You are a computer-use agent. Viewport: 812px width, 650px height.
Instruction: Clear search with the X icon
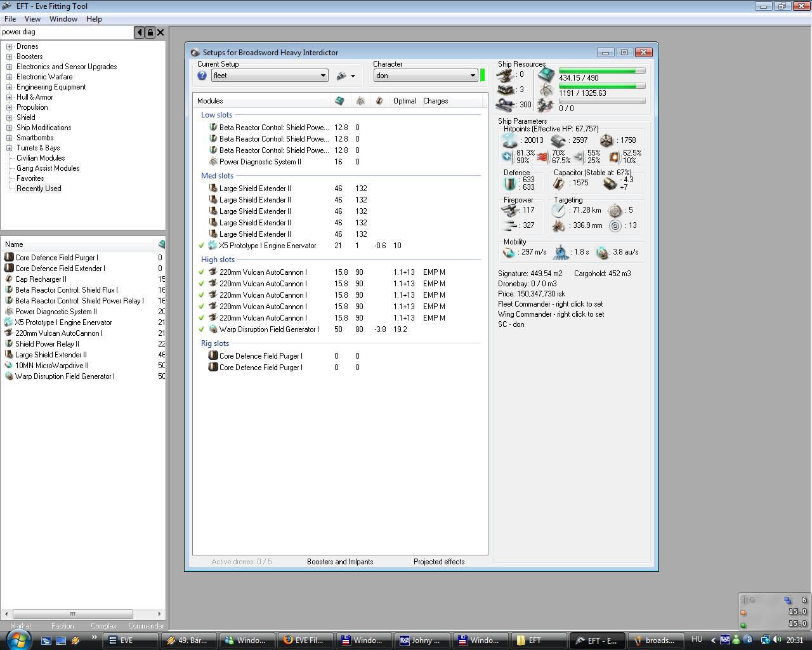(160, 32)
